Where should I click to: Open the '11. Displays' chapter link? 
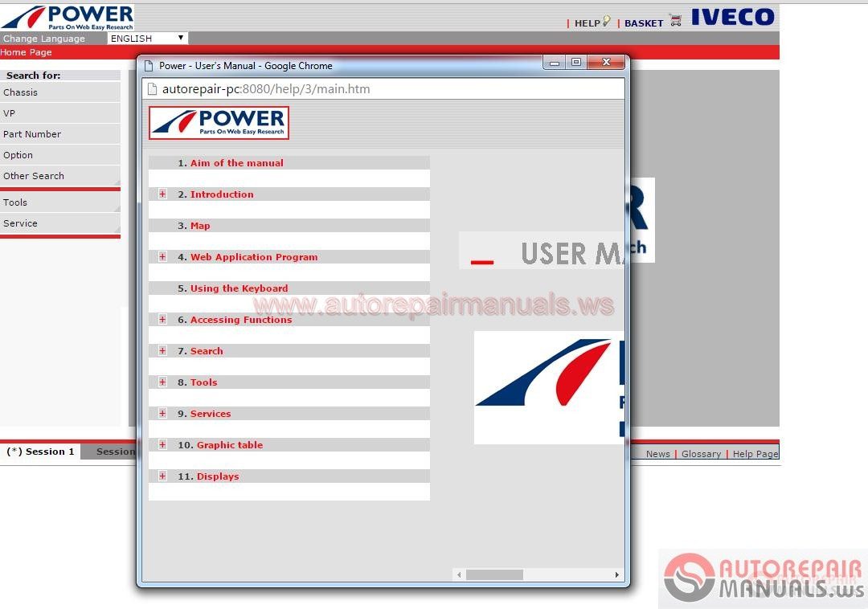(218, 476)
